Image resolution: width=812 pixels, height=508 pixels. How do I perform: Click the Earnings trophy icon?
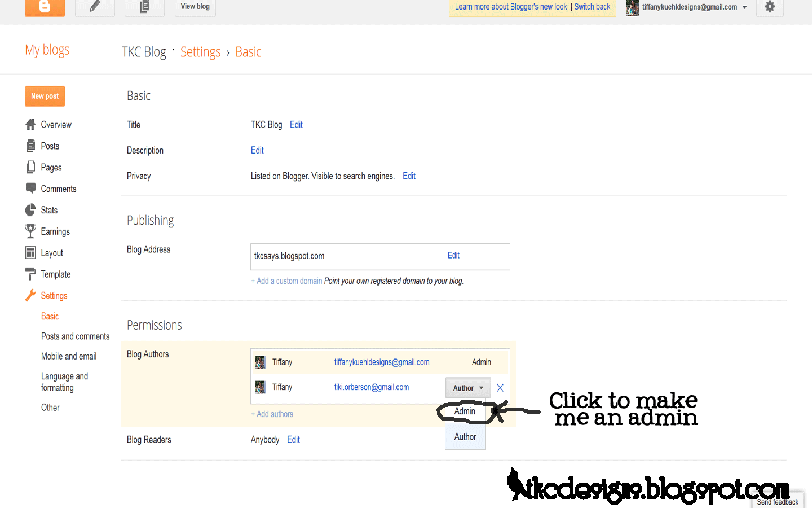pyautogui.click(x=30, y=231)
